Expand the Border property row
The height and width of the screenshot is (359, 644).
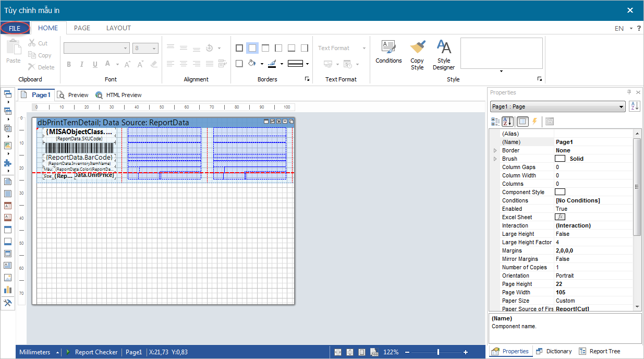tap(495, 150)
